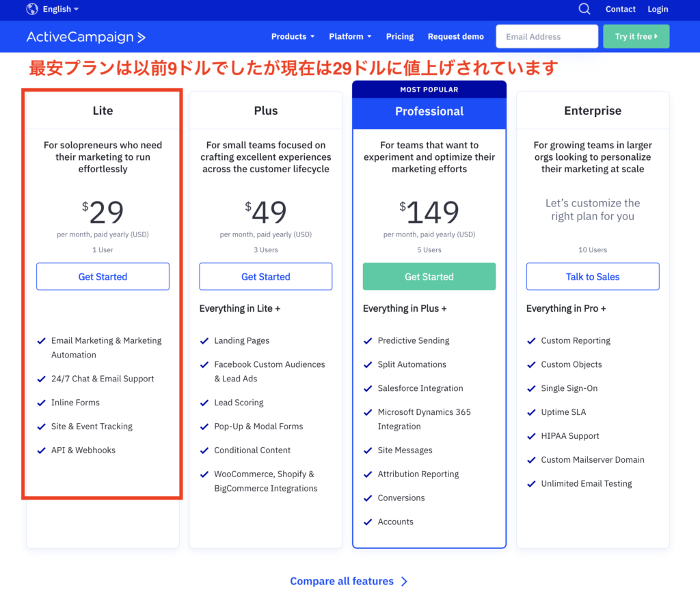Click the Try it free button
The height and width of the screenshot is (594, 700).
point(636,37)
